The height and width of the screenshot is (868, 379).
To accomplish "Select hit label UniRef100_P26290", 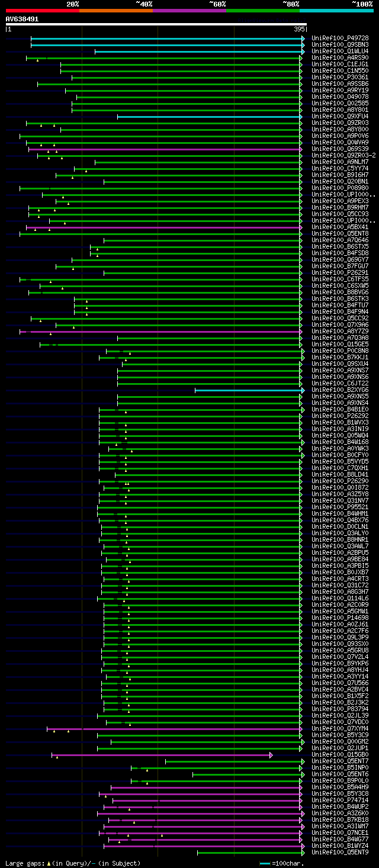I will pyautogui.click(x=340, y=481).
